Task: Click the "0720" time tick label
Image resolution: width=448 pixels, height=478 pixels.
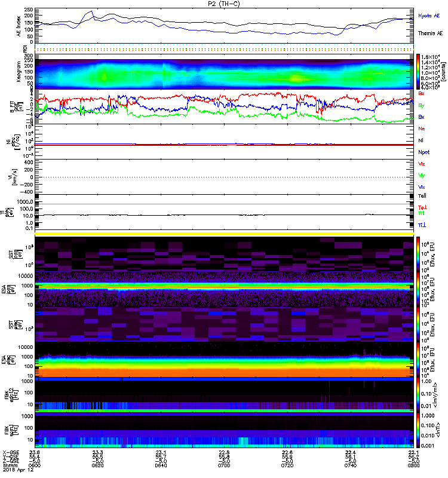Action: (x=287, y=465)
